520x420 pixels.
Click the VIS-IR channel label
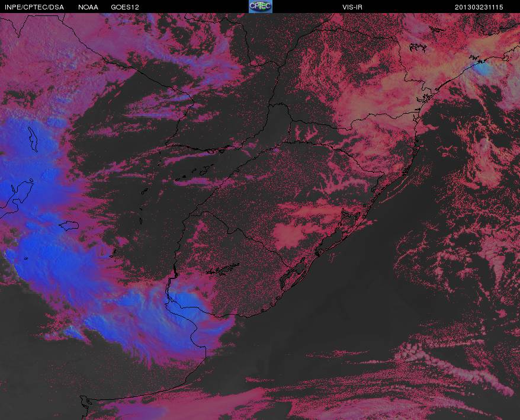tap(352, 7)
